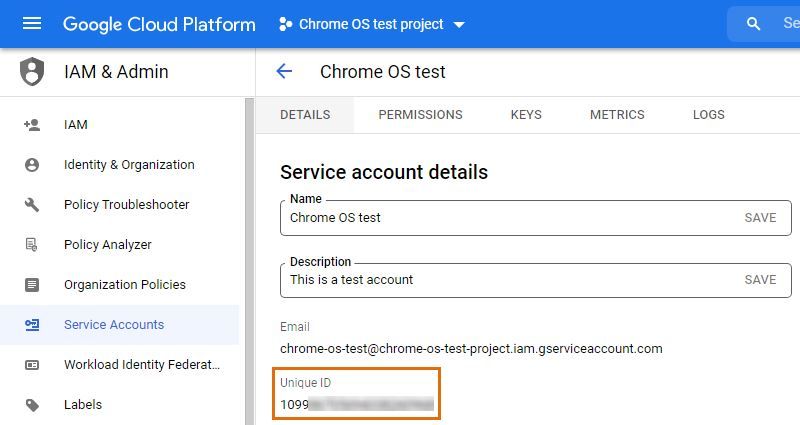Image resolution: width=800 pixels, height=425 pixels.
Task: Save the service account Name field
Action: (760, 218)
